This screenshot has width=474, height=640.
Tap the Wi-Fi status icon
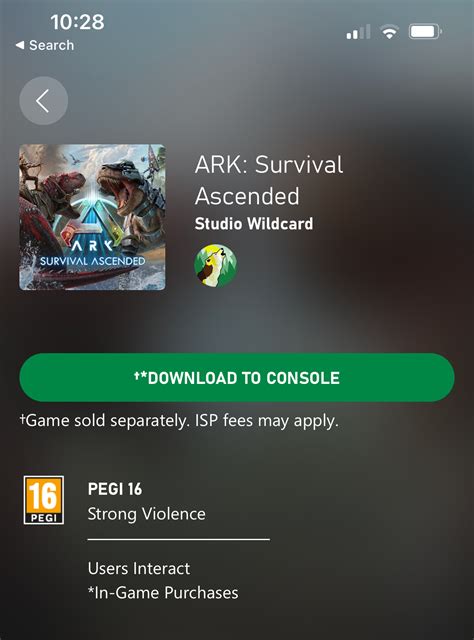coord(389,31)
